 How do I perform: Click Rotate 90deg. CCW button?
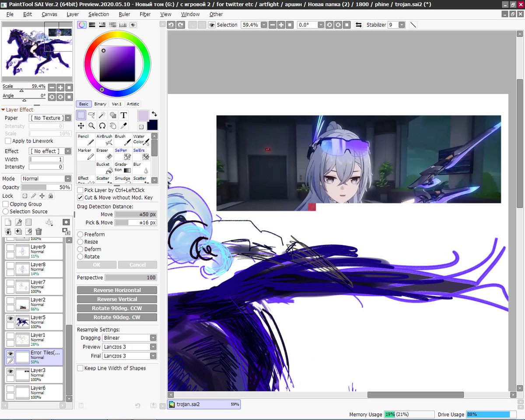[x=117, y=308]
